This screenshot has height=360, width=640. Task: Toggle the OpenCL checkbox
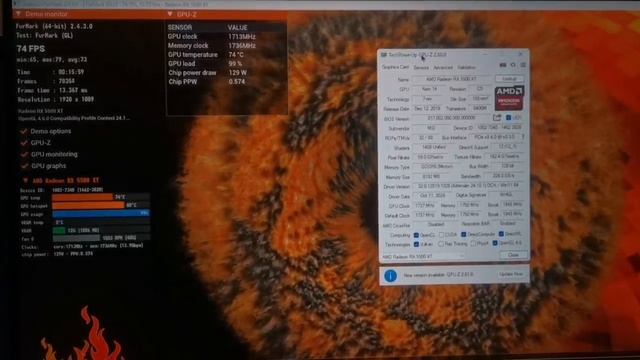tap(416, 235)
